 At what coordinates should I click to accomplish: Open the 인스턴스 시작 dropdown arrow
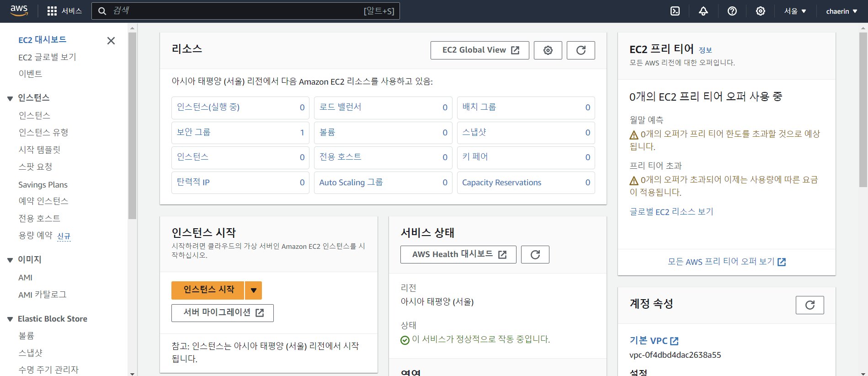click(254, 290)
